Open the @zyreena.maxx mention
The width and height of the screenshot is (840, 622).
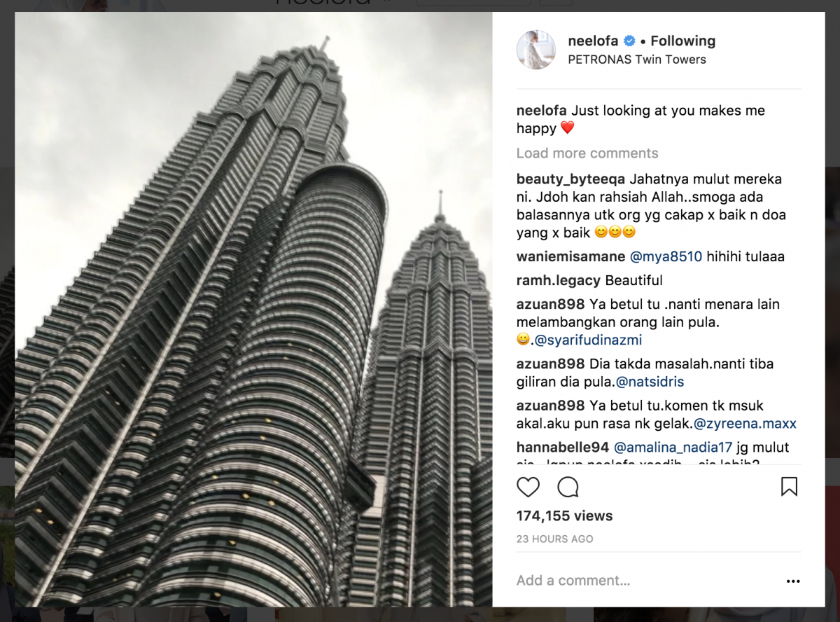[x=745, y=424]
